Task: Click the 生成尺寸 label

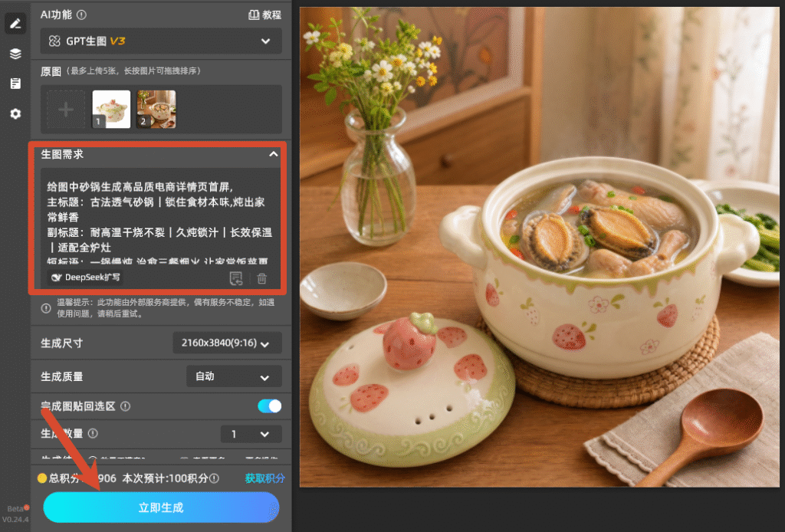Action: point(61,343)
